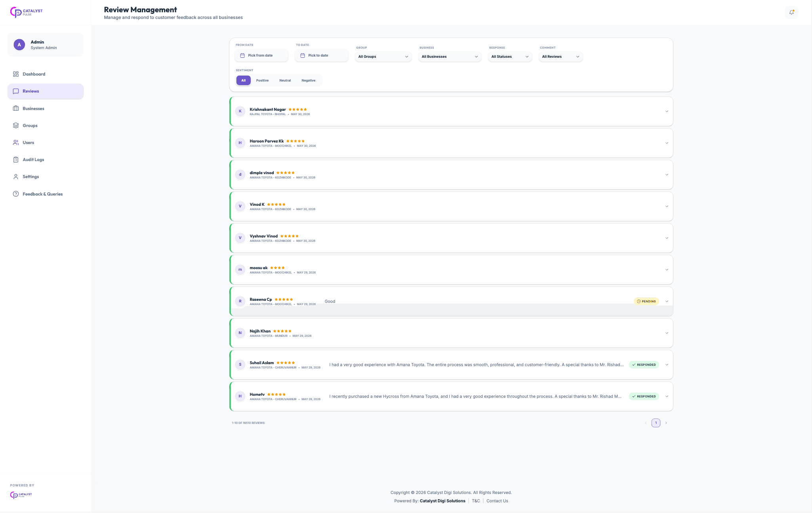812x513 pixels.
Task: Open the All Reviews comment dropdown
Action: (560, 57)
